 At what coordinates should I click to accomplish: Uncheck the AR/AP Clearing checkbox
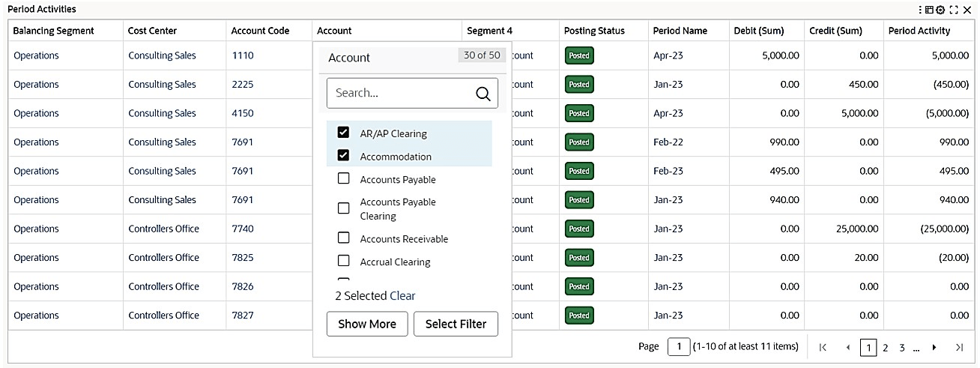[344, 133]
